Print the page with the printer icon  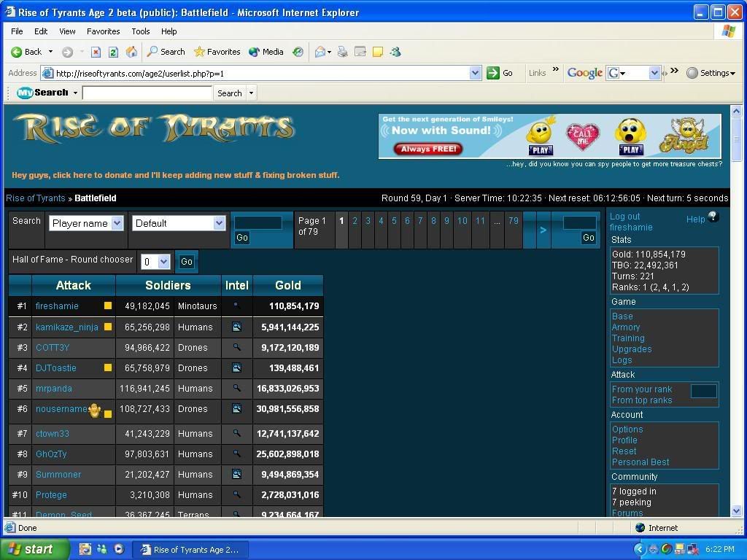(x=342, y=52)
